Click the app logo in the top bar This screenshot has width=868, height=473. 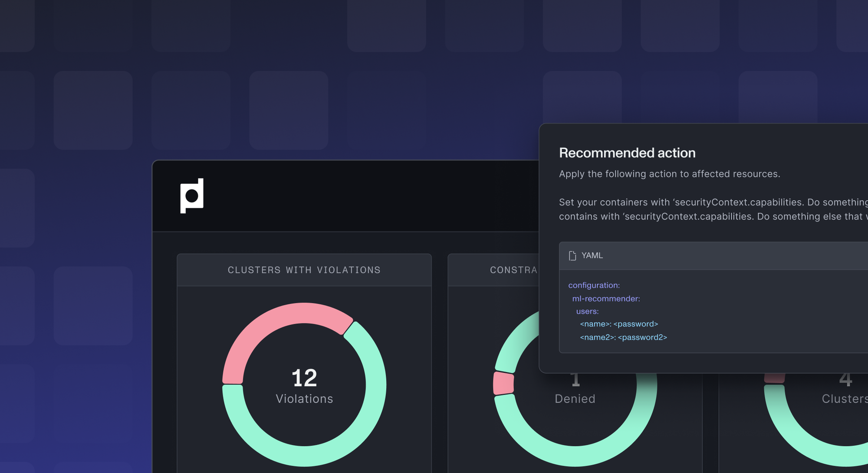pyautogui.click(x=191, y=195)
